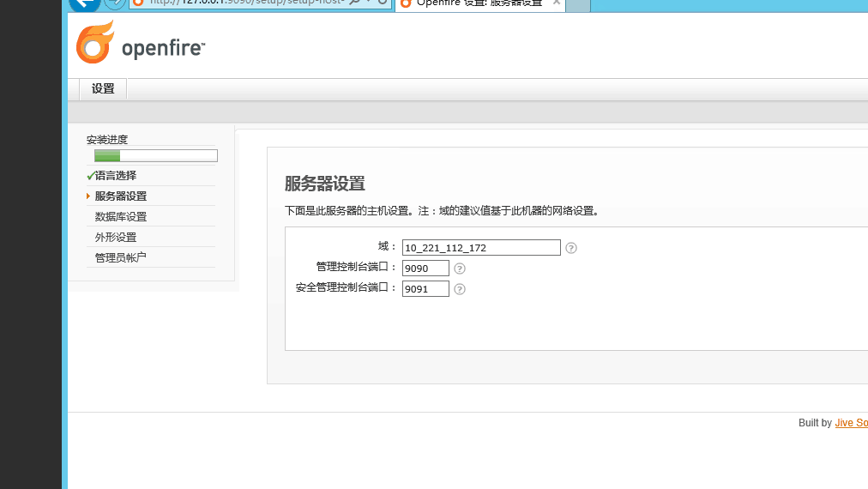Click the Openfire flame logo
This screenshot has width=868, height=489.
pos(95,43)
